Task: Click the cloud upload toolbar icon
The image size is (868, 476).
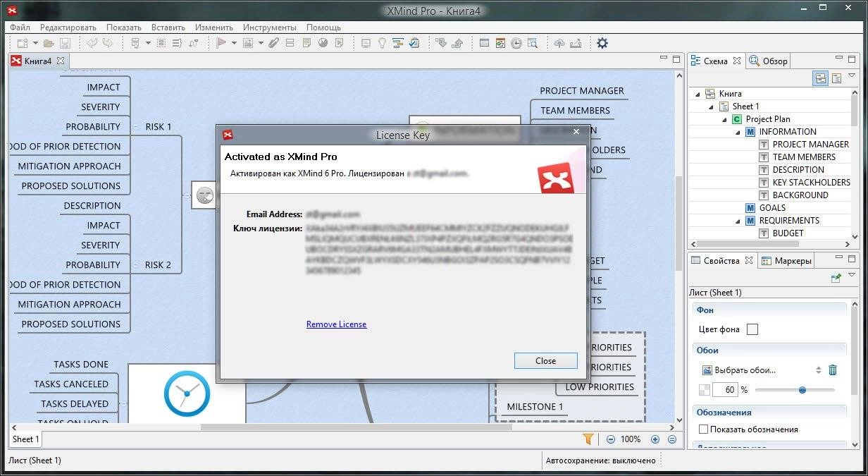Action: [559, 43]
